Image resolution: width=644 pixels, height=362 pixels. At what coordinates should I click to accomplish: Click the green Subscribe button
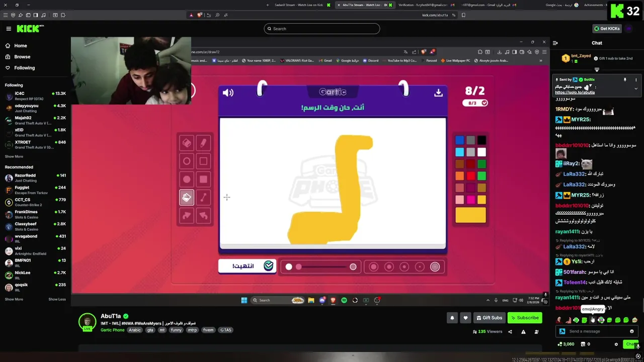pyautogui.click(x=525, y=318)
